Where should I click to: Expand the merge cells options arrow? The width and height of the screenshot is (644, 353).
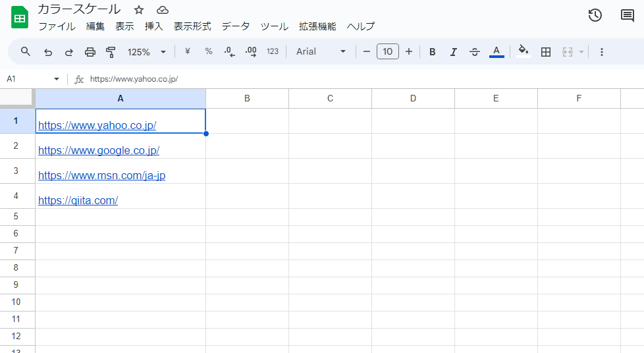[x=581, y=52]
